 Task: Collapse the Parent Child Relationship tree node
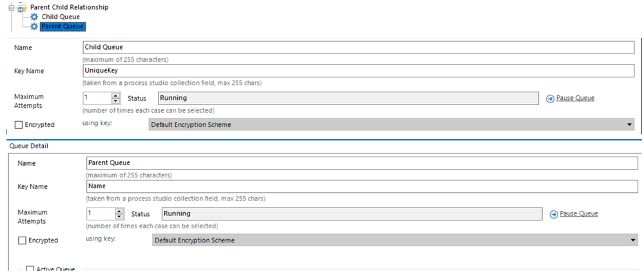(11, 8)
